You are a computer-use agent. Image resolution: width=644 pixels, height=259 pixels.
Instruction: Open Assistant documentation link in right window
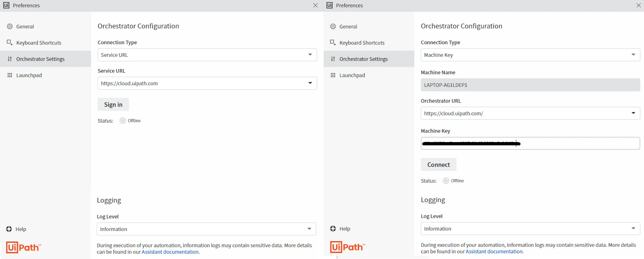[494, 251]
